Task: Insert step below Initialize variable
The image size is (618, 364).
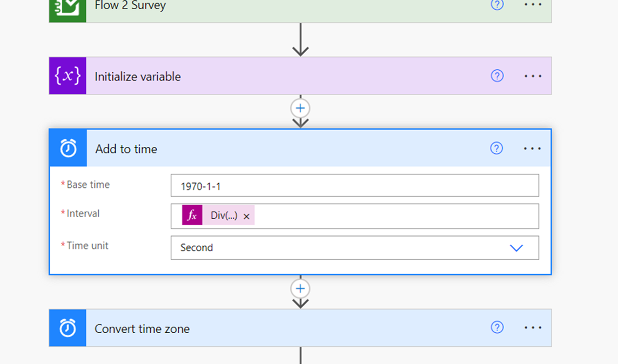Action: (x=300, y=108)
